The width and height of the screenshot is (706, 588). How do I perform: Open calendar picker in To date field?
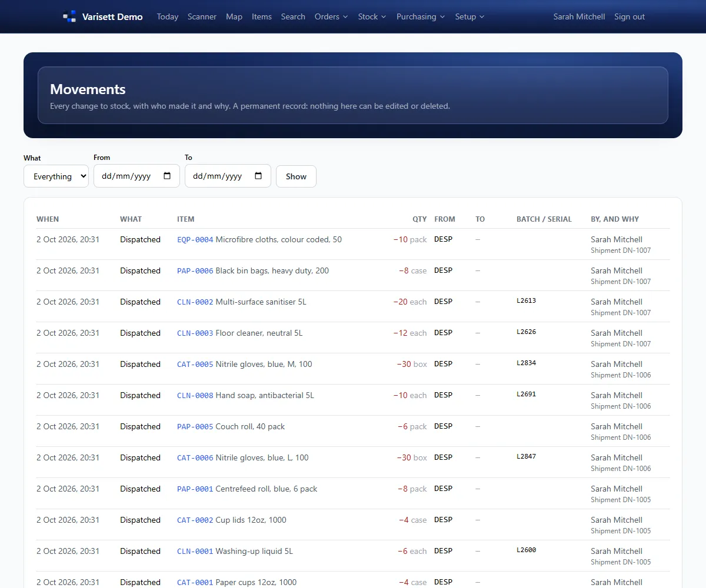258,176
